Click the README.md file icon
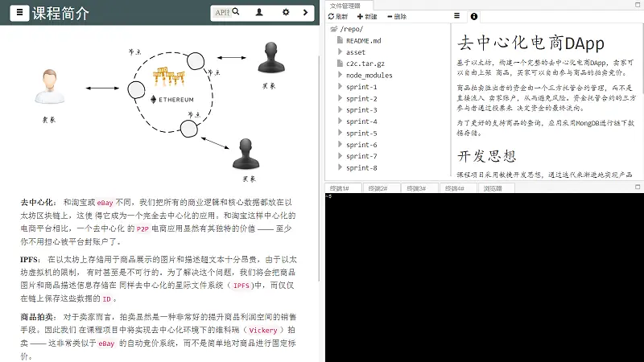Viewport: 644px width, 362px height. tap(340, 40)
